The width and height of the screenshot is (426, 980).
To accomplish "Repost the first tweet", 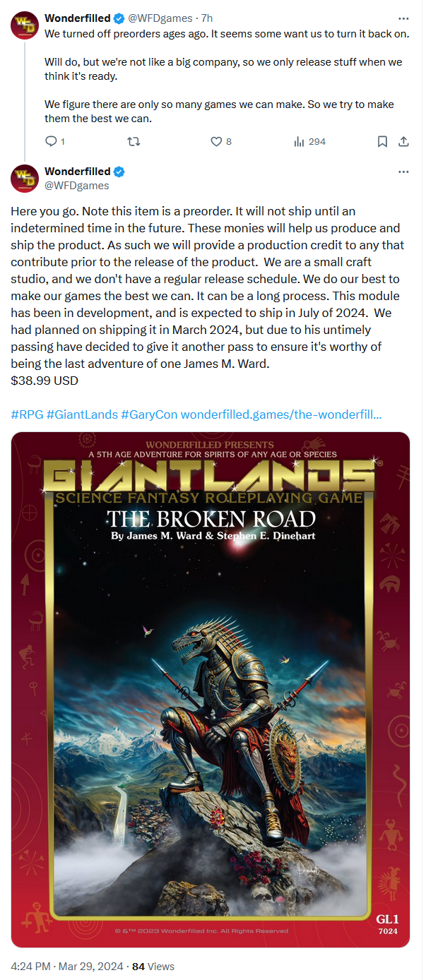I will tap(133, 142).
